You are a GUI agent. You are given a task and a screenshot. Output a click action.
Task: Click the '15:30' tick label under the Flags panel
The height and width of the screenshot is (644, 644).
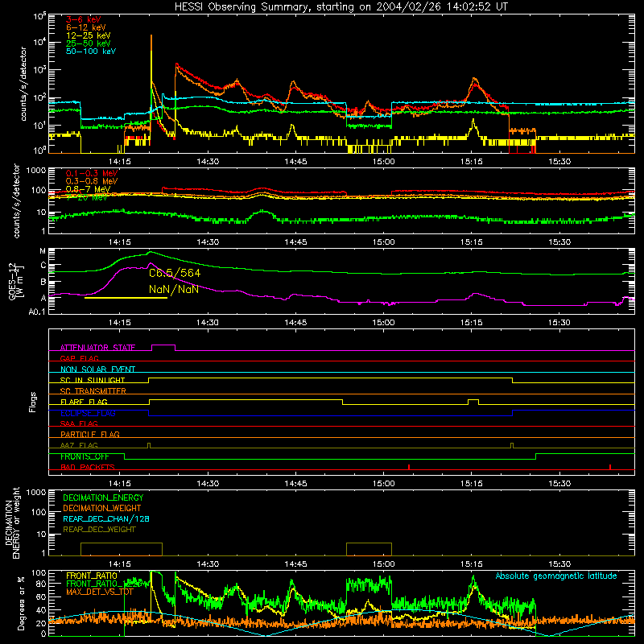click(559, 484)
